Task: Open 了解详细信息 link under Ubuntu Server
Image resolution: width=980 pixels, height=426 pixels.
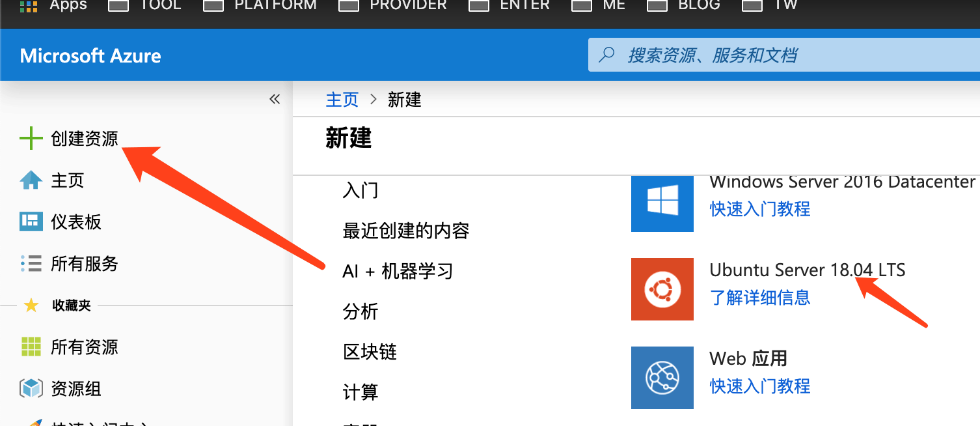Action: point(760,298)
